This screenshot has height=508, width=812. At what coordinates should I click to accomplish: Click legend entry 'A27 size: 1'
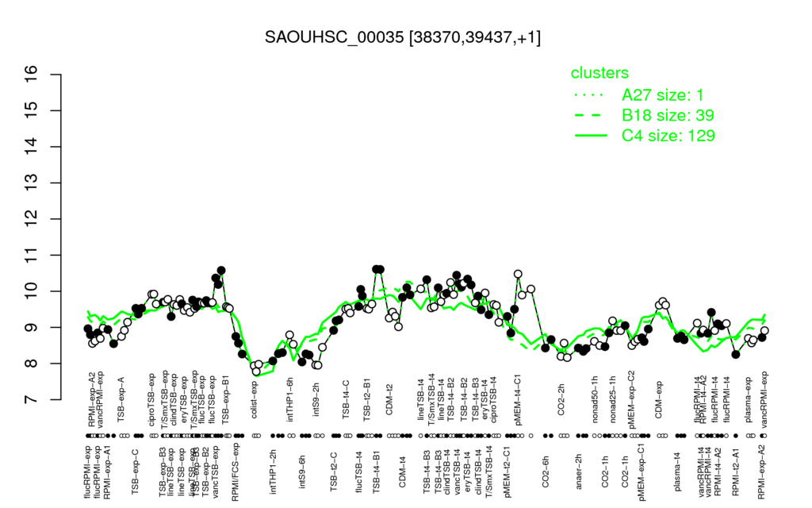point(662,95)
